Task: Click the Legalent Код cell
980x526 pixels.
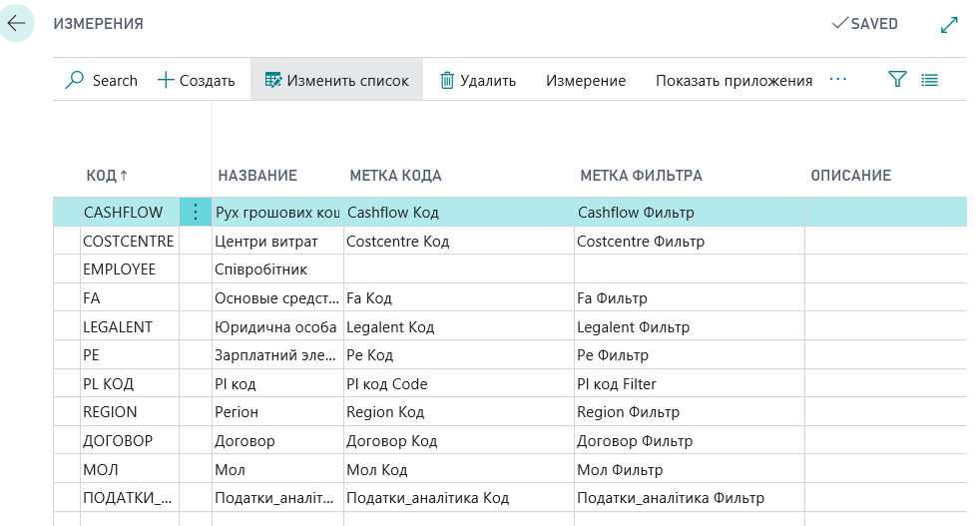Action: [x=390, y=326]
